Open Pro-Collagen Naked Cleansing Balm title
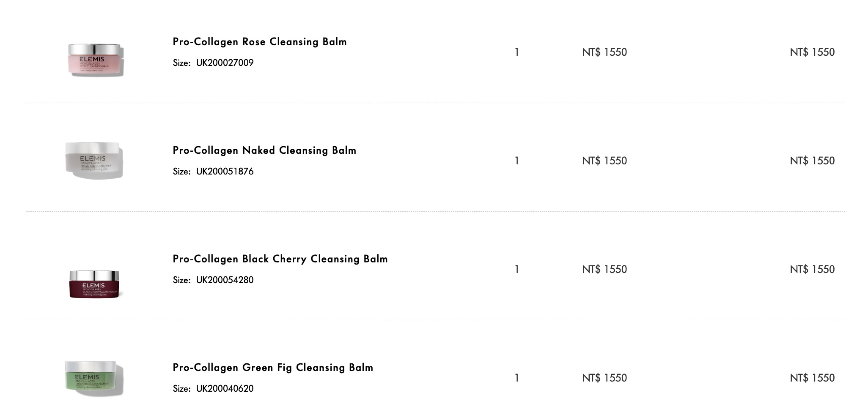 [264, 150]
